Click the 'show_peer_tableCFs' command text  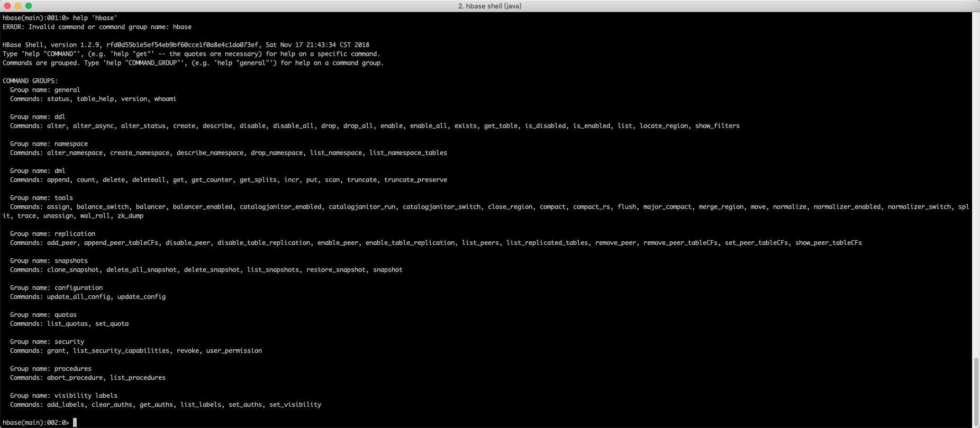click(x=829, y=243)
